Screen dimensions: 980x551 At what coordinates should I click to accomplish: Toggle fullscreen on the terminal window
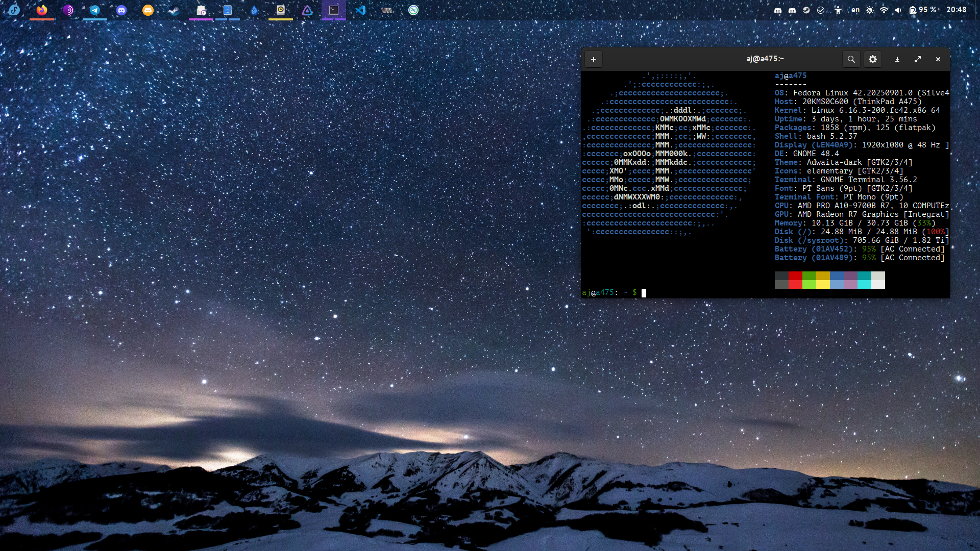click(x=918, y=59)
